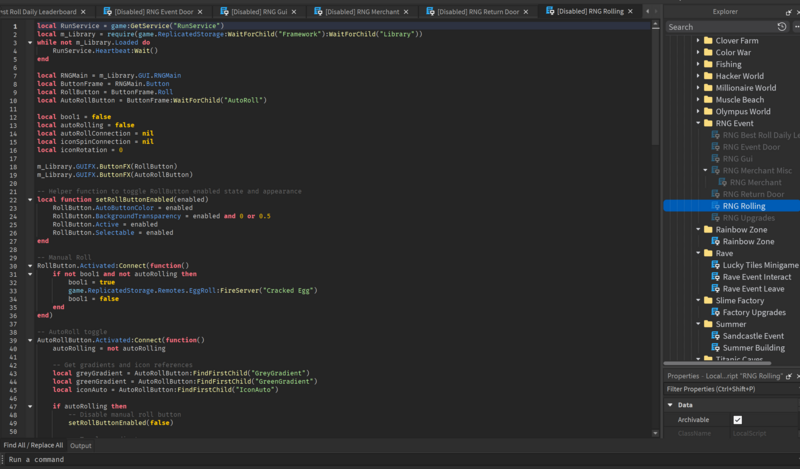Viewport: 800px width, 469px height.
Task: Select RNG Upgrades in the Explorer tree
Action: [x=745, y=217]
